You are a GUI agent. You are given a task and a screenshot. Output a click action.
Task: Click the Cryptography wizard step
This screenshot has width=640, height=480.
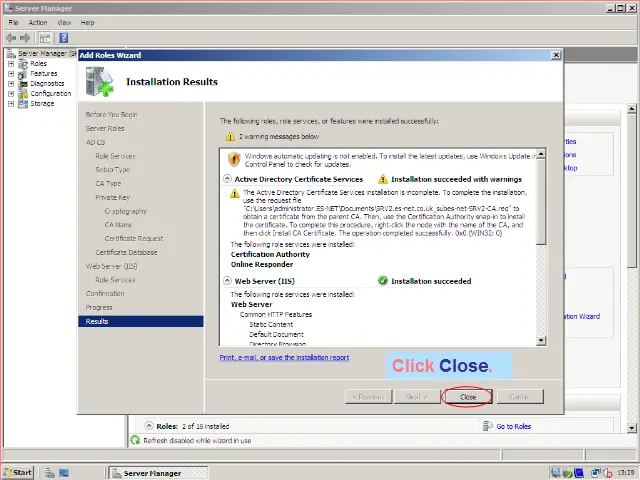[126, 211]
